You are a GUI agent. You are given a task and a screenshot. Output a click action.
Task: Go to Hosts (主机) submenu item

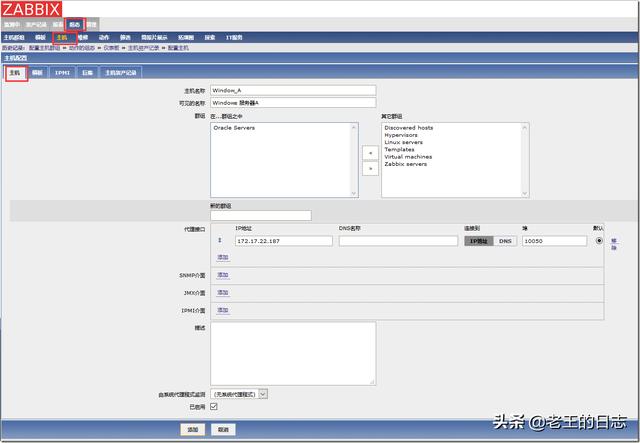tap(62, 38)
